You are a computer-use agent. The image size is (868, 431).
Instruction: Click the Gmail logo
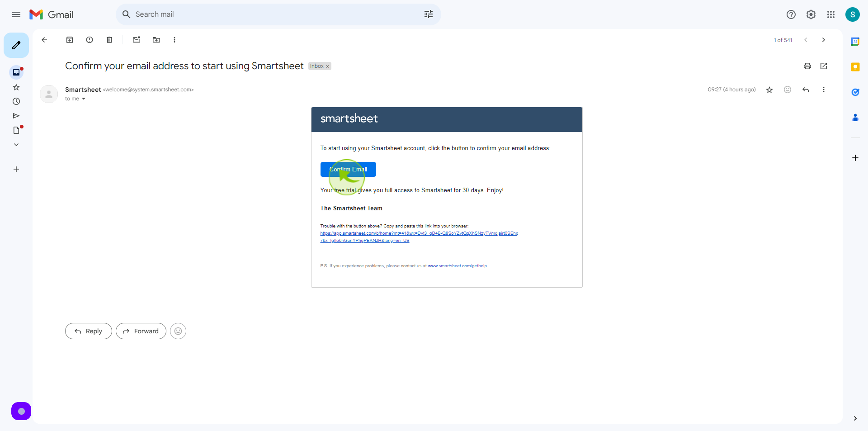(52, 14)
